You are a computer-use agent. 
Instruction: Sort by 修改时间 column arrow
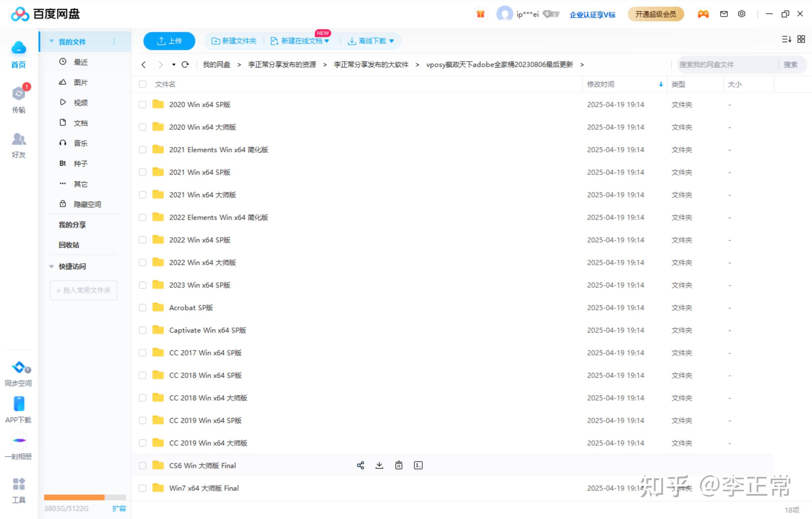tap(661, 84)
